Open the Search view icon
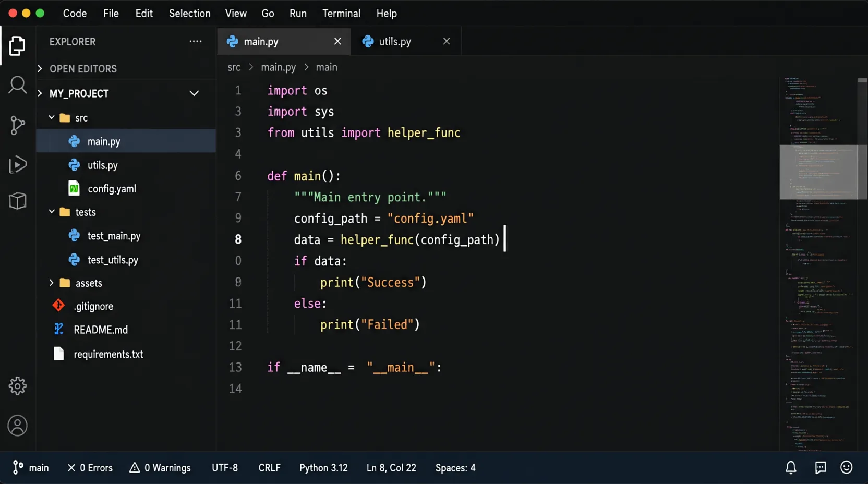This screenshot has width=868, height=484. (x=17, y=85)
